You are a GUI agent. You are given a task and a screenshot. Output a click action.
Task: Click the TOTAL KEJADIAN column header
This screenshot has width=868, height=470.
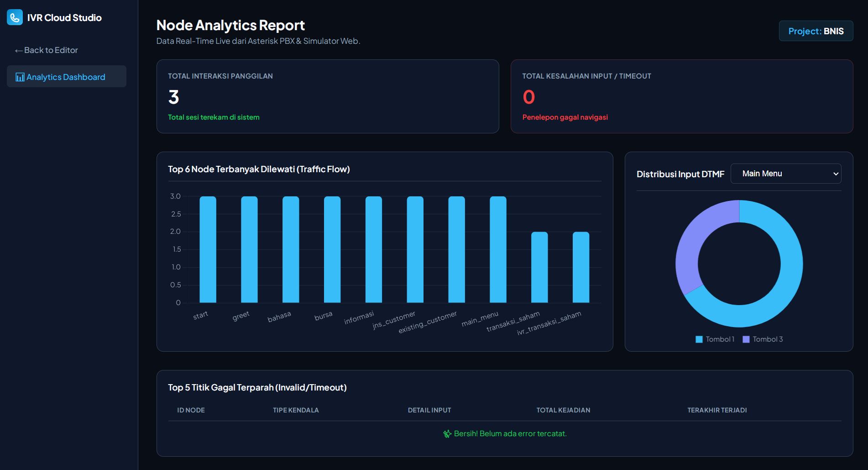(563, 410)
